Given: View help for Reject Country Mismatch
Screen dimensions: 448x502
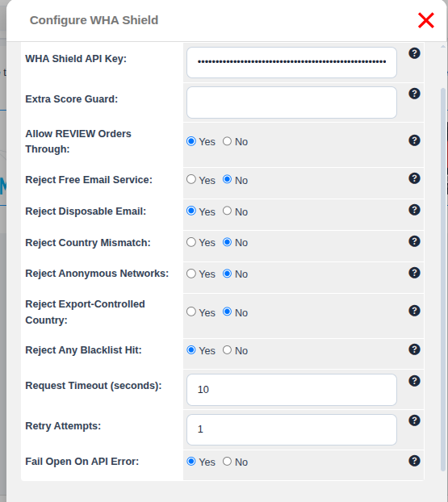Looking at the screenshot, I should click(414, 241).
